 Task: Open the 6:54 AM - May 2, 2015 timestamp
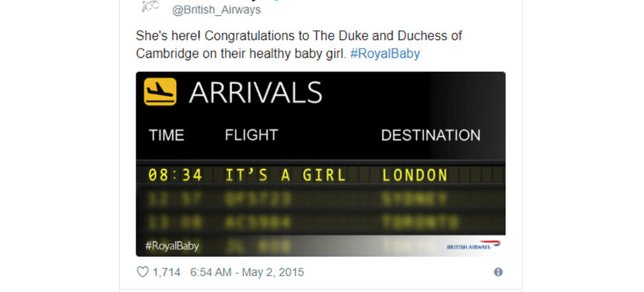pos(247,272)
